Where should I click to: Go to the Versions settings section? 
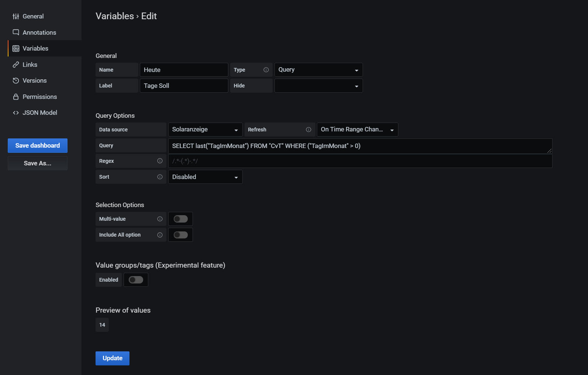click(34, 80)
